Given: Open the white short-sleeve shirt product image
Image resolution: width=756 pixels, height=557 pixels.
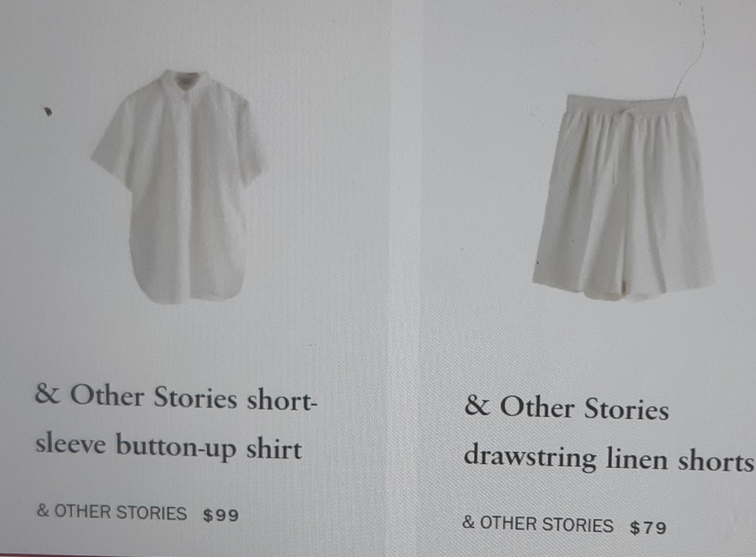Looking at the screenshot, I should 179,187.
